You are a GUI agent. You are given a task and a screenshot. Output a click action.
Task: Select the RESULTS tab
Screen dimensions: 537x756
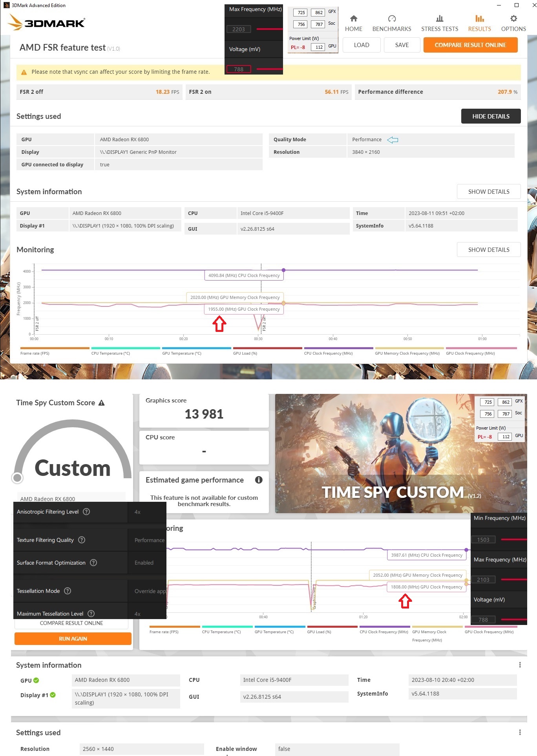coord(479,24)
